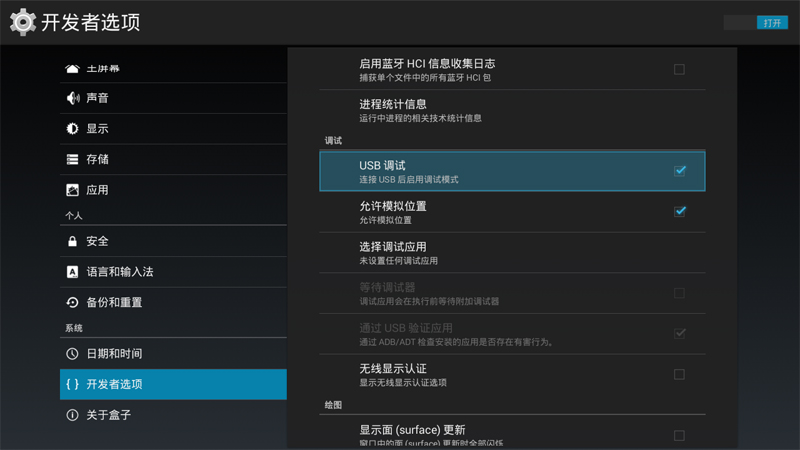800x450 pixels.
Task: Open 关于盒子 in the sidebar
Action: click(x=173, y=415)
